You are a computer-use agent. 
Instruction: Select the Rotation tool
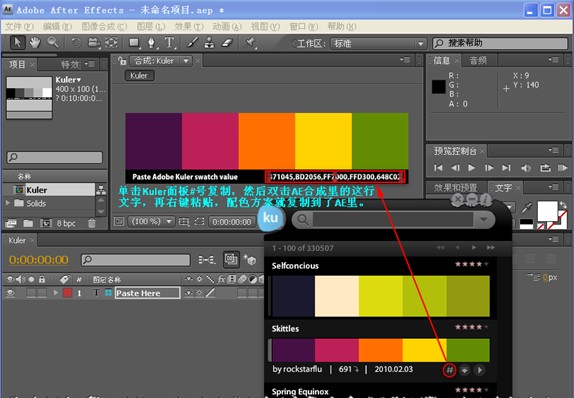pos(76,43)
